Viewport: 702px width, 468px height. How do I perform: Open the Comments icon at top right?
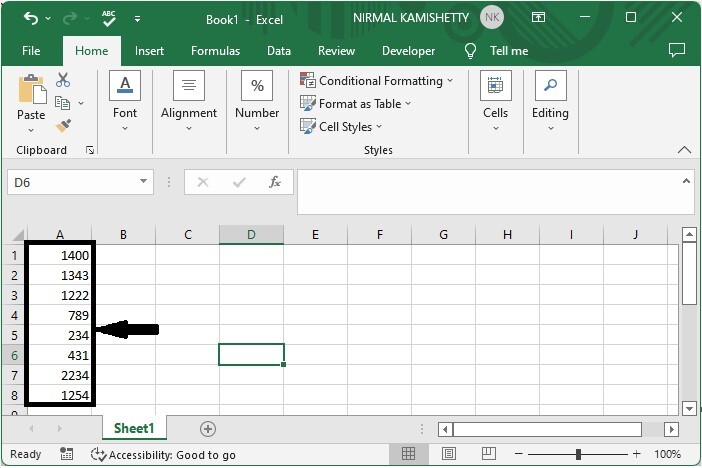coord(677,51)
